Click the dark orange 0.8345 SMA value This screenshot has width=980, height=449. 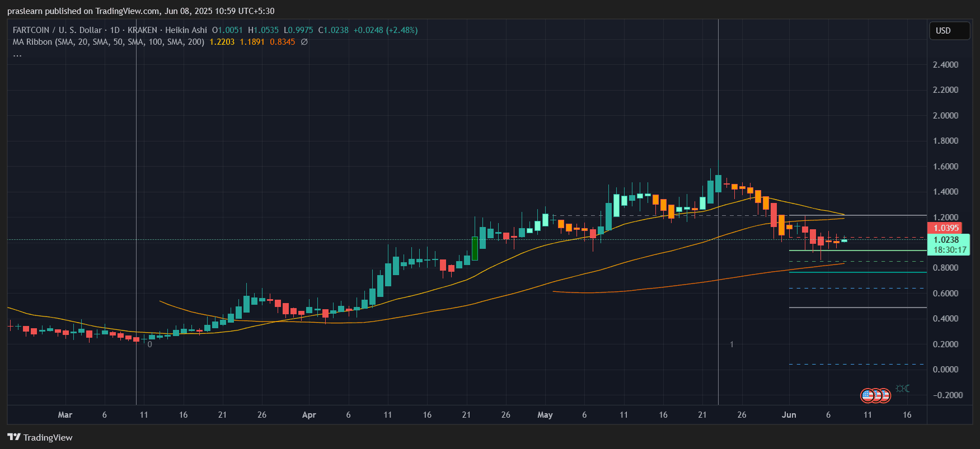tap(282, 42)
